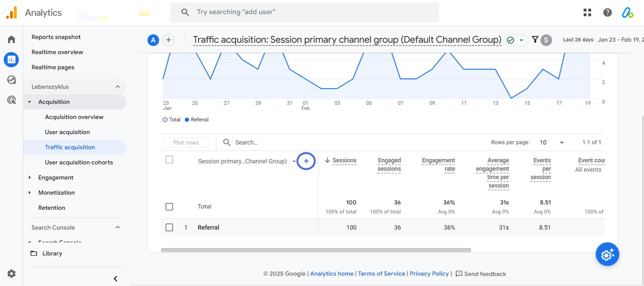Click the table search magnifier icon

click(227, 142)
